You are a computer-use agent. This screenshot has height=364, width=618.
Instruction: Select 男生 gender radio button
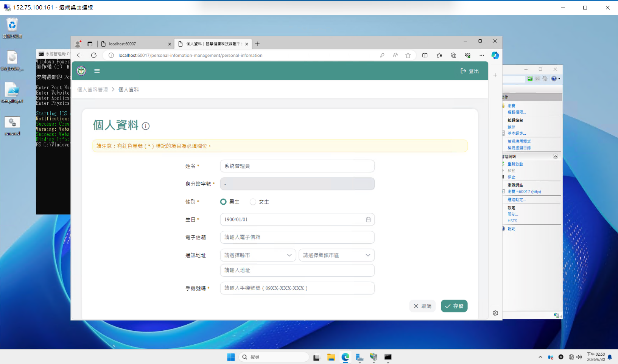223,202
